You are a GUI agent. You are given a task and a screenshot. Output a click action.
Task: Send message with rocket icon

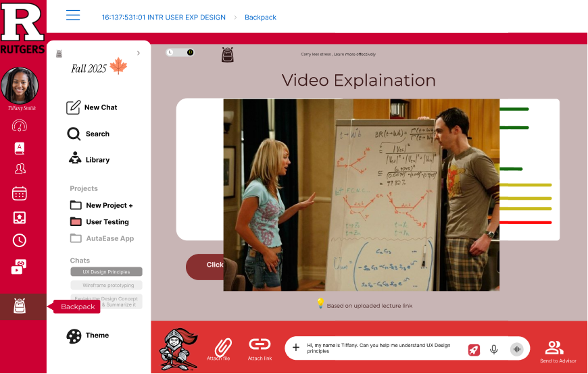click(474, 350)
